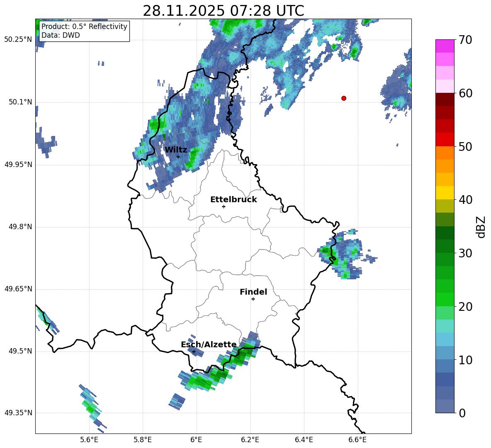Click the 50 tick on colorbar

pyautogui.click(x=465, y=146)
